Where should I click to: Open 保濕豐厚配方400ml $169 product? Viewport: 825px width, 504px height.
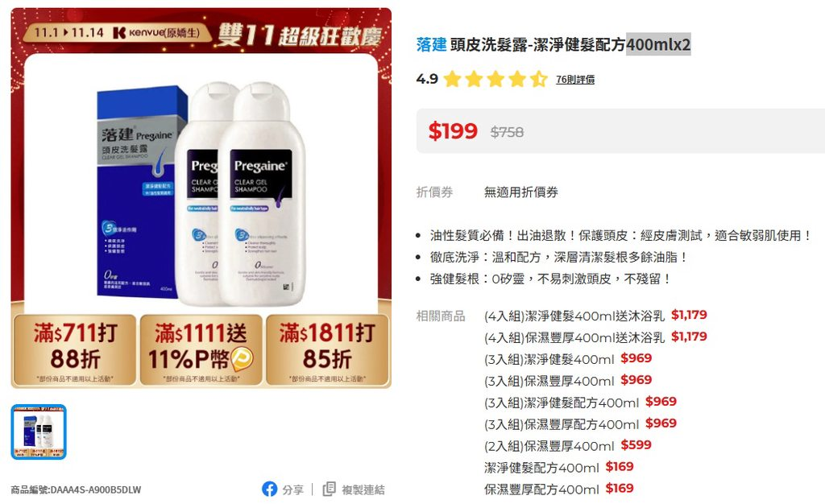tap(559, 489)
